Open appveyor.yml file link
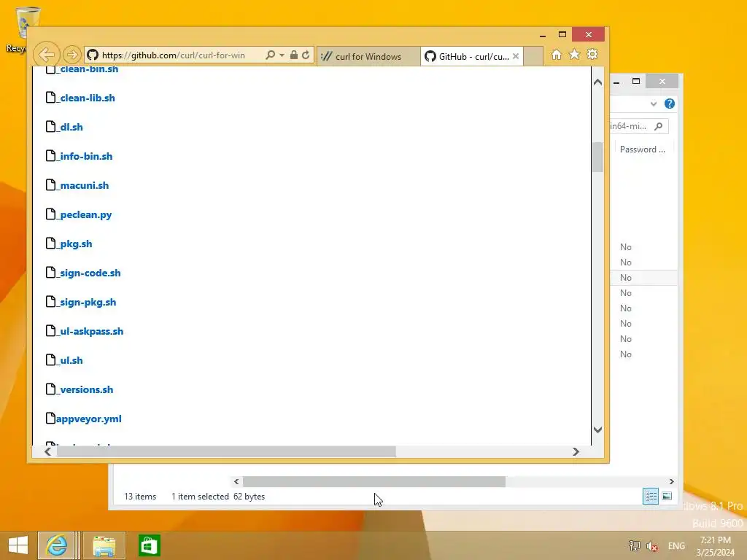This screenshot has height=560, width=747. 88,419
